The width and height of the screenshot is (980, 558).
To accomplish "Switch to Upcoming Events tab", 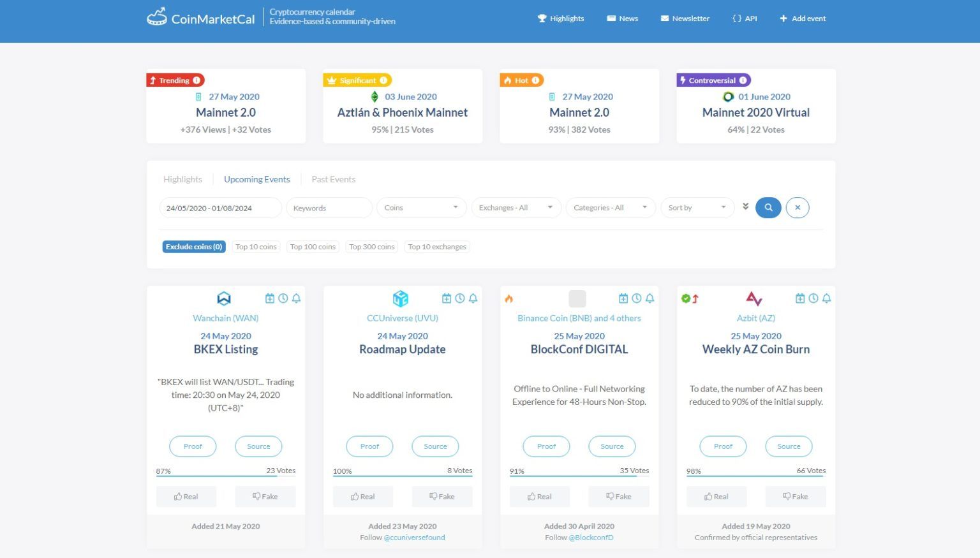I will tap(256, 179).
